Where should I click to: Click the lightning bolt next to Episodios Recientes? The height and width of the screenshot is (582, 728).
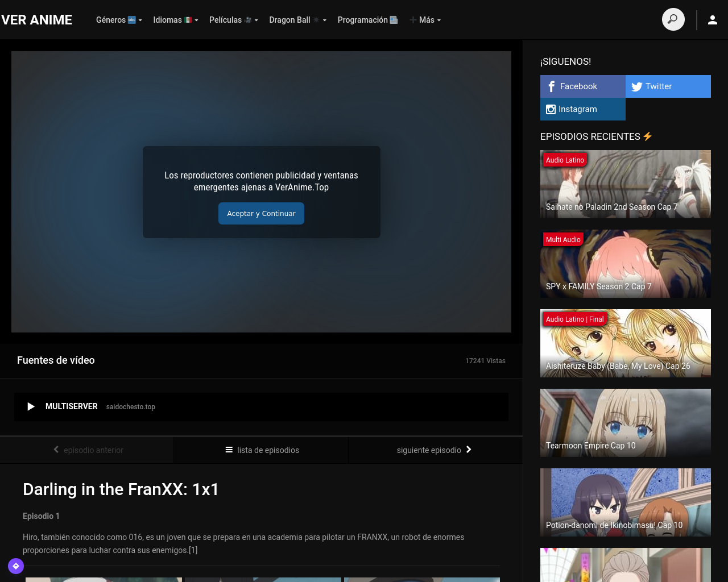[x=647, y=136]
